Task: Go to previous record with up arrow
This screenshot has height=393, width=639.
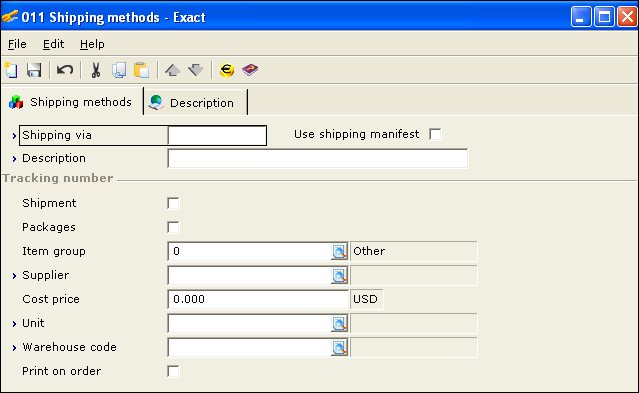Action: pyautogui.click(x=172, y=70)
